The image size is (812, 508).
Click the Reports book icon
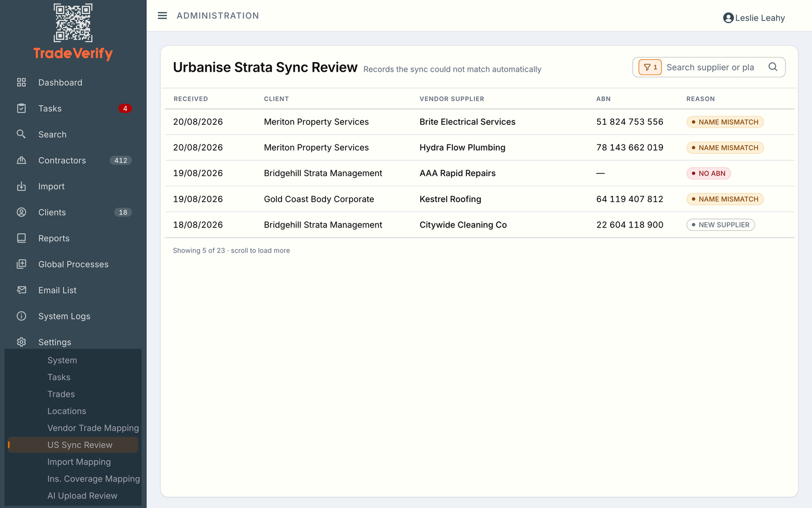[x=21, y=238]
